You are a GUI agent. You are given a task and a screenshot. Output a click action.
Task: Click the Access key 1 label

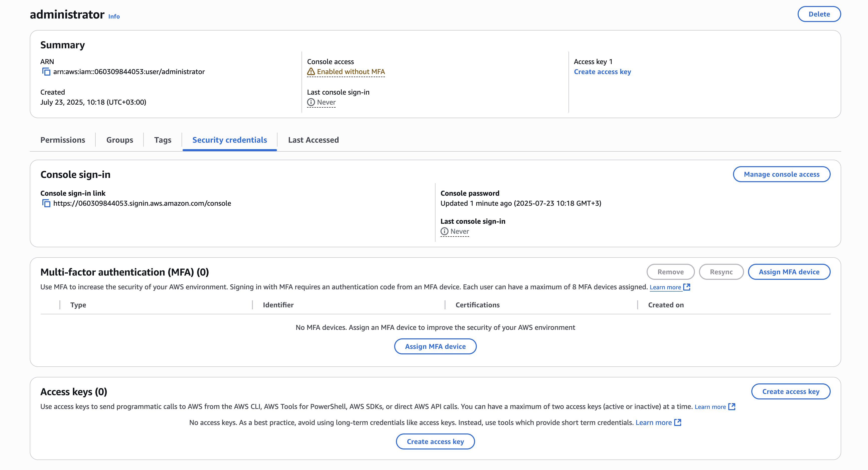[x=593, y=62]
